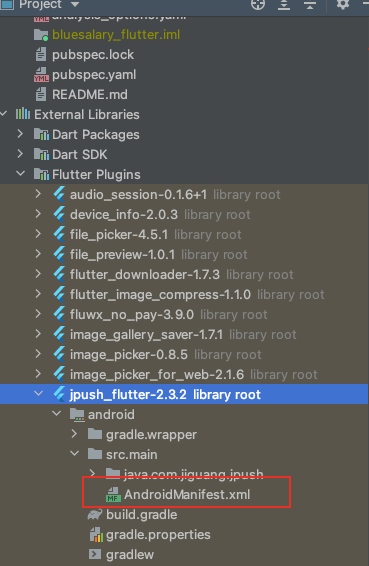Click the MF manifest file icon

[113, 494]
